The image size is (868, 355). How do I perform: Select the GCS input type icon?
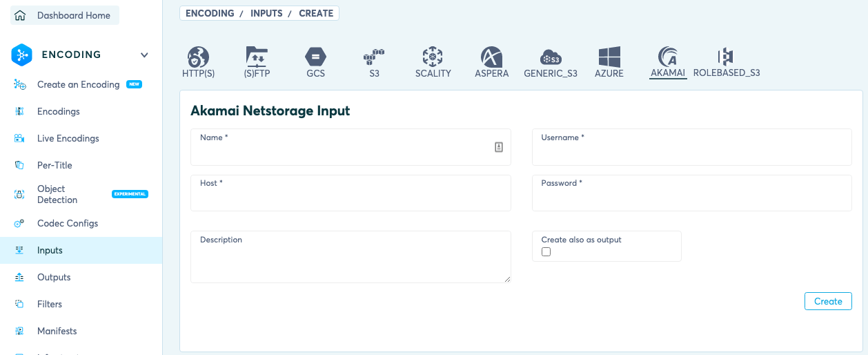pyautogui.click(x=315, y=57)
